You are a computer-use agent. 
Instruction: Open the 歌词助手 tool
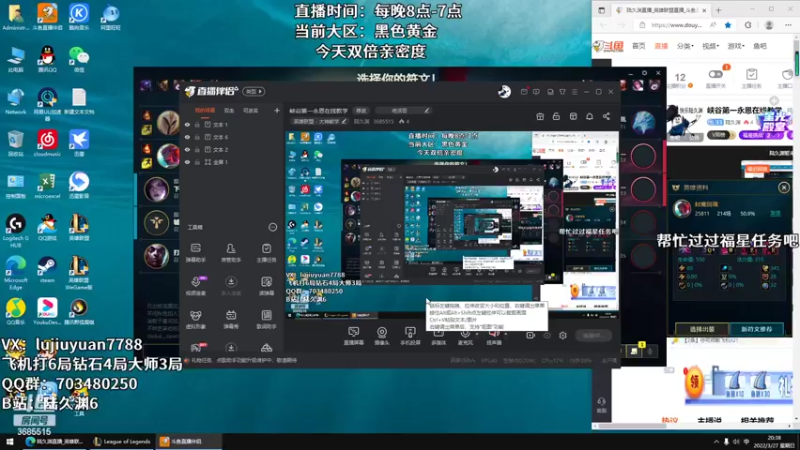click(266, 319)
